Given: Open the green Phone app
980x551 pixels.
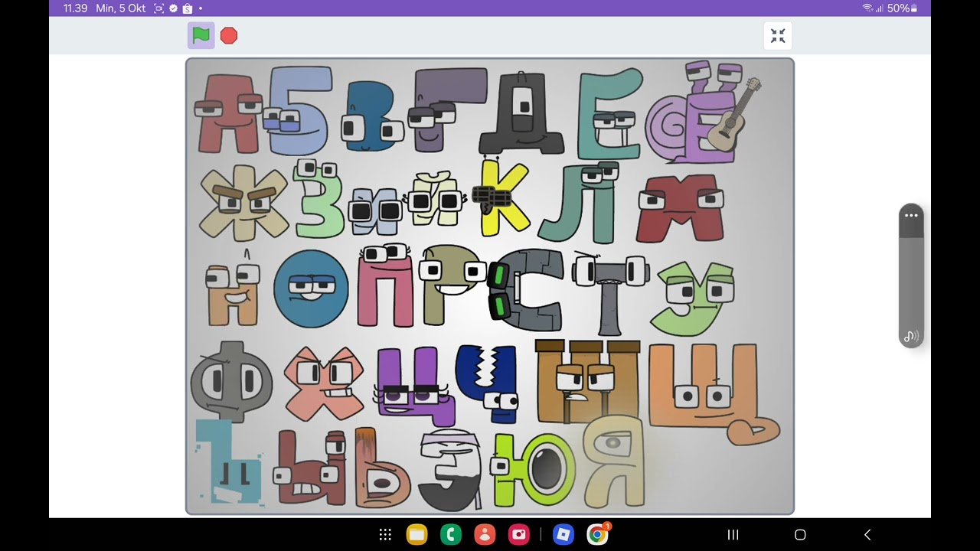Looking at the screenshot, I should tap(451, 535).
